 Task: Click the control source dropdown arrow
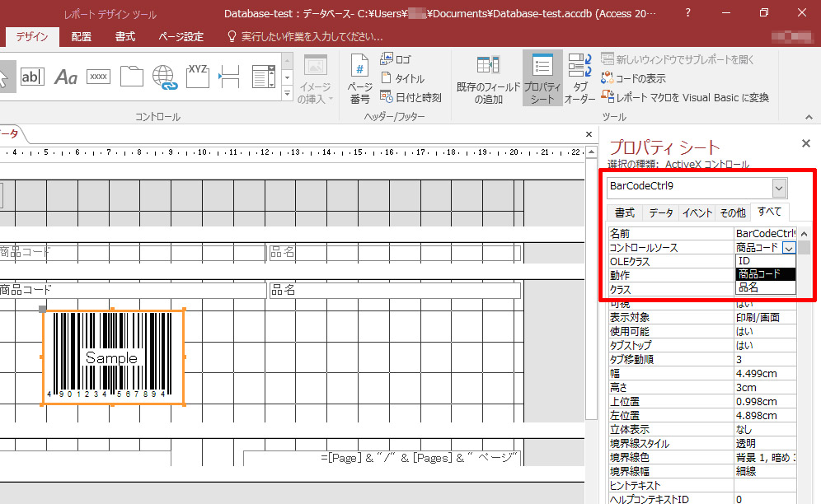tap(789, 248)
